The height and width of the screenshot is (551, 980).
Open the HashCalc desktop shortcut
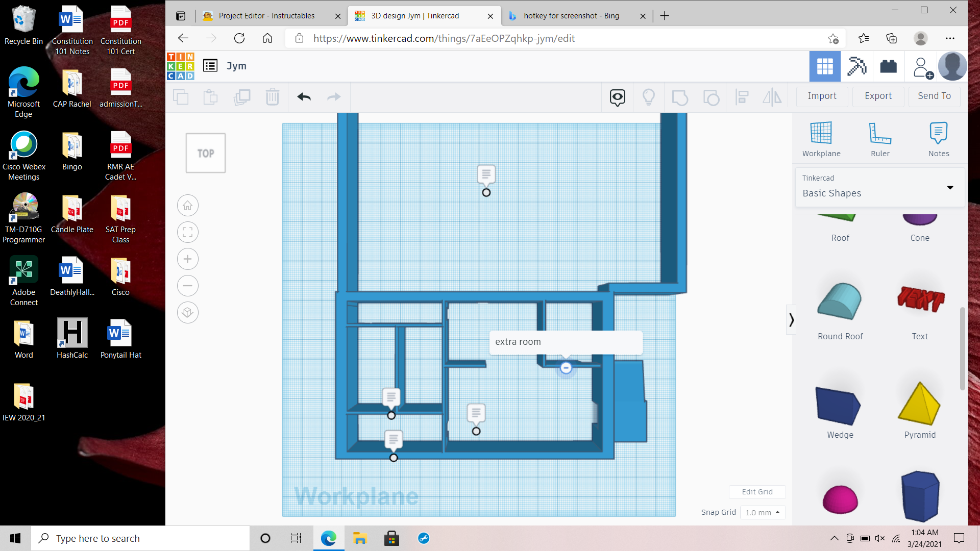(72, 338)
